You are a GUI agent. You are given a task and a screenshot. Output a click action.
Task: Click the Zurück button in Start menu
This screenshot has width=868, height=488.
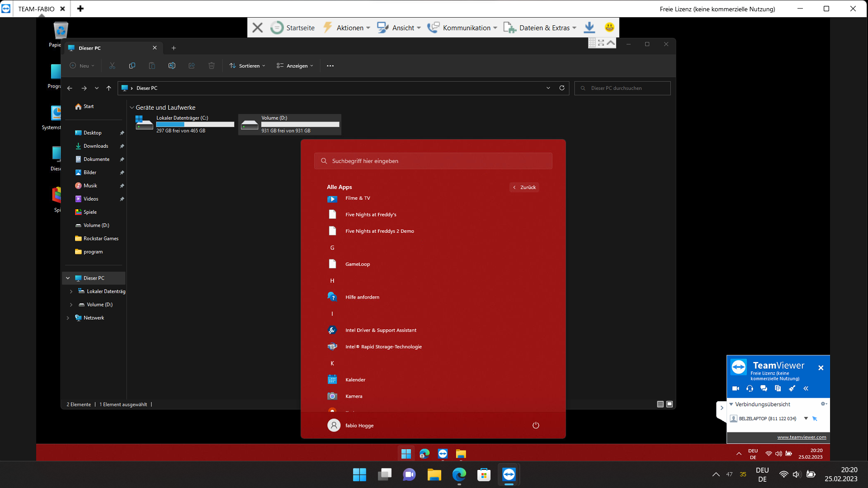524,188
